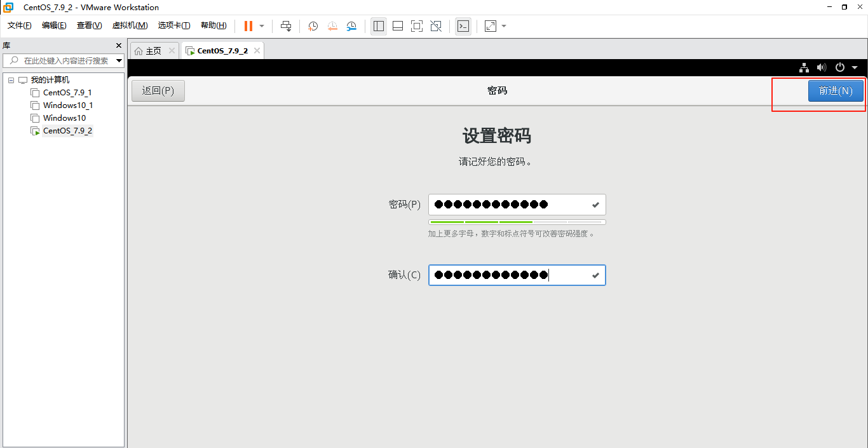
Task: Click the guest power status icon
Action: click(840, 67)
